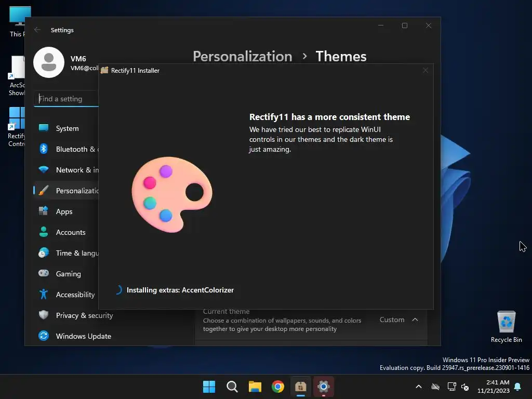Click the Personalization paintbrush icon
This screenshot has height=399, width=532.
pos(44,190)
